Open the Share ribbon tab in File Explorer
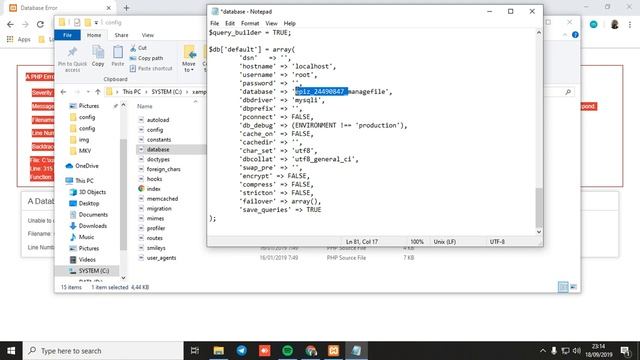Image resolution: width=640 pixels, height=360 pixels. pyautogui.click(x=121, y=35)
